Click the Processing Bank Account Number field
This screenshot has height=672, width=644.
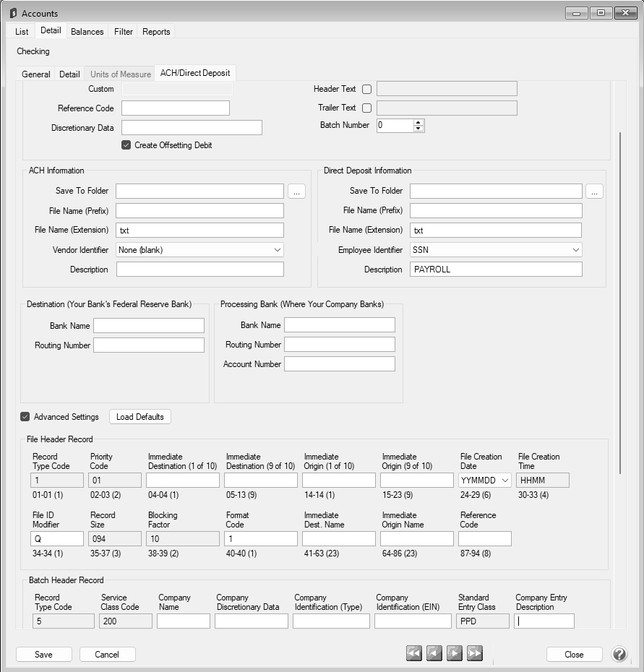[x=340, y=364]
